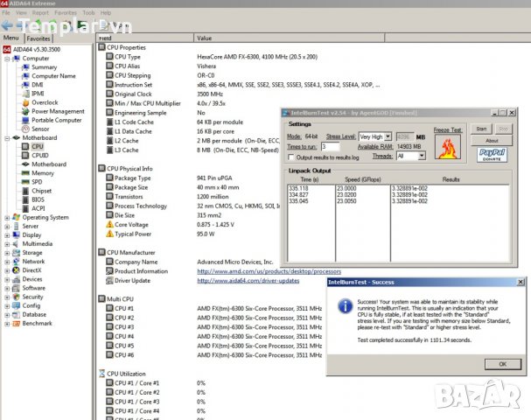
Task: Open the Help menu
Action: [106, 13]
